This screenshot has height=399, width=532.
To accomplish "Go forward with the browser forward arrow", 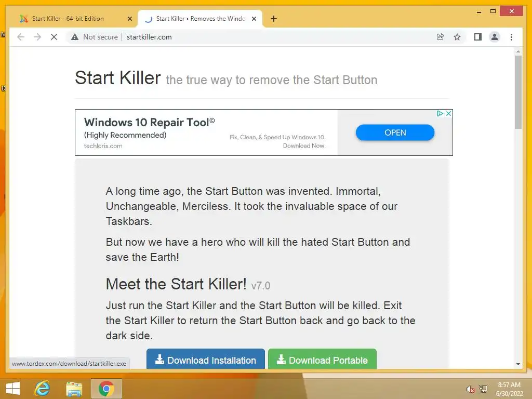I will click(37, 37).
